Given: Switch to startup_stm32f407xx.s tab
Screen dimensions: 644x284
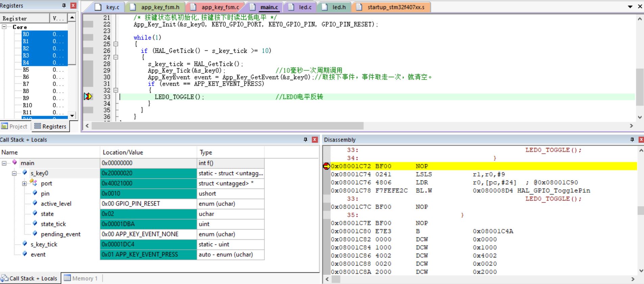Looking at the screenshot, I should (x=391, y=7).
